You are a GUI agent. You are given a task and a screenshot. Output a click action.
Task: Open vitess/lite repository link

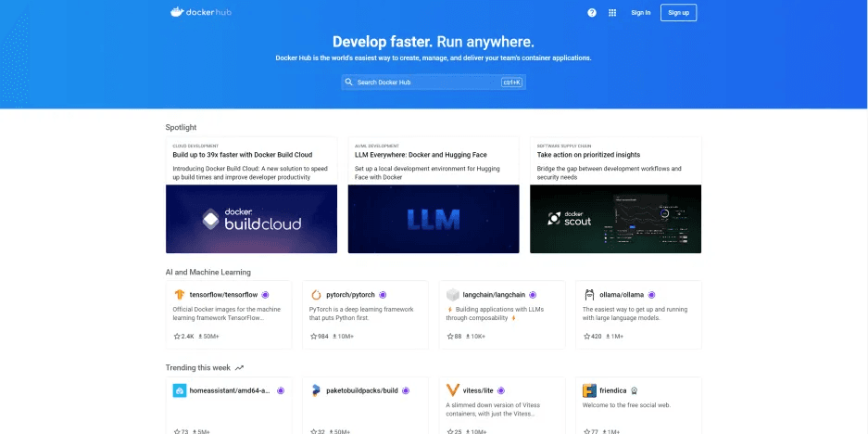(478, 390)
